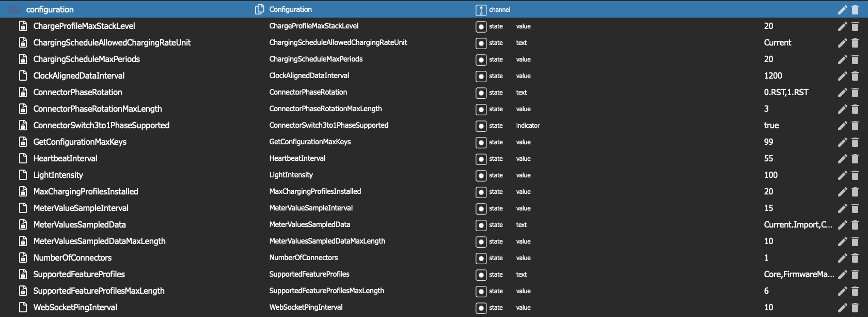The image size is (868, 317).
Task: Click the value 100 for LightIntensity
Action: [x=771, y=175]
